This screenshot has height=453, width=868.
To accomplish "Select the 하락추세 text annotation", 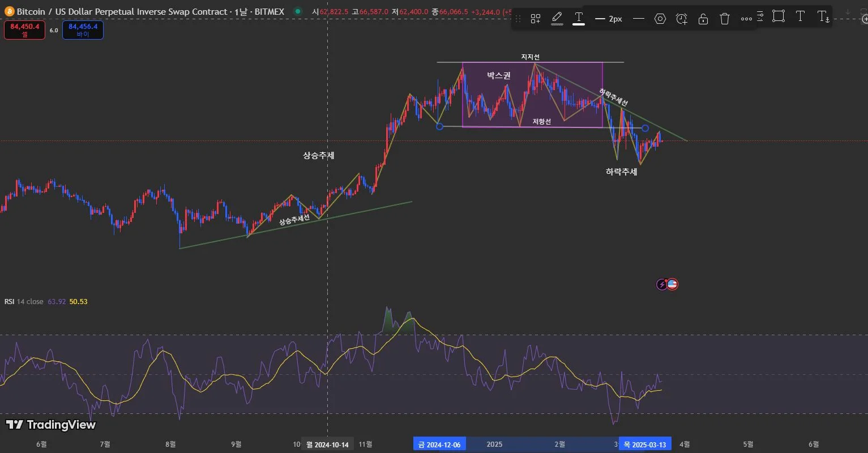I will pyautogui.click(x=622, y=172).
